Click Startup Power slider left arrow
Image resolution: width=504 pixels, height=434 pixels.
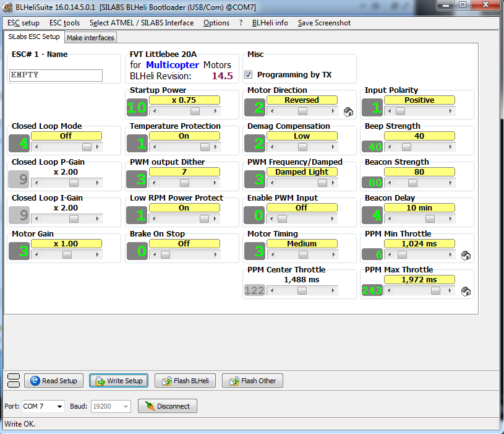click(x=155, y=111)
